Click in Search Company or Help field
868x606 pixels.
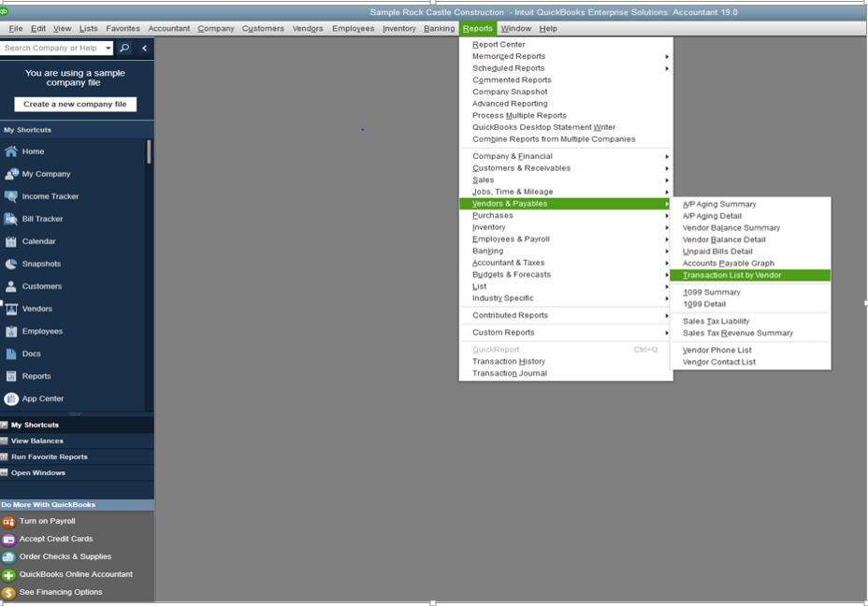[x=52, y=48]
